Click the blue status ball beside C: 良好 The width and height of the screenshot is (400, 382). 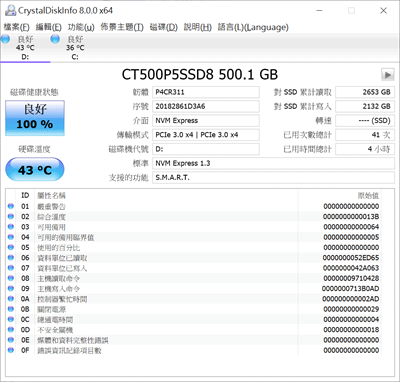click(x=55, y=39)
